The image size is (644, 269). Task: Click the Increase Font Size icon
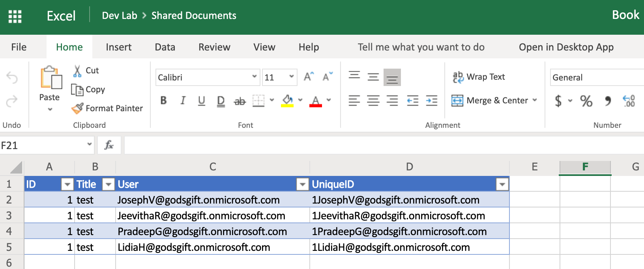pos(309,77)
